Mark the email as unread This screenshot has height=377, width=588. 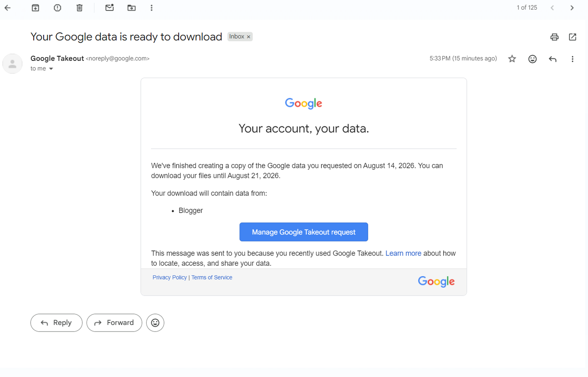tap(110, 8)
